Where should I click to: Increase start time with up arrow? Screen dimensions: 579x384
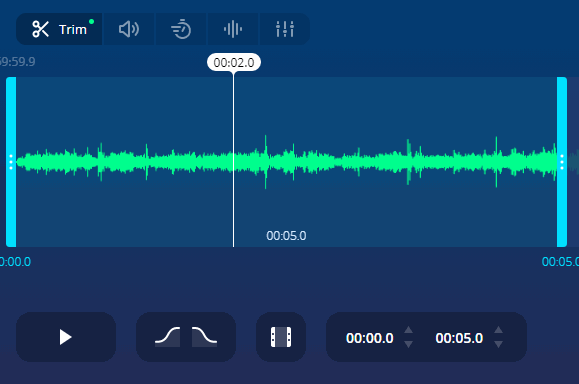(x=408, y=330)
